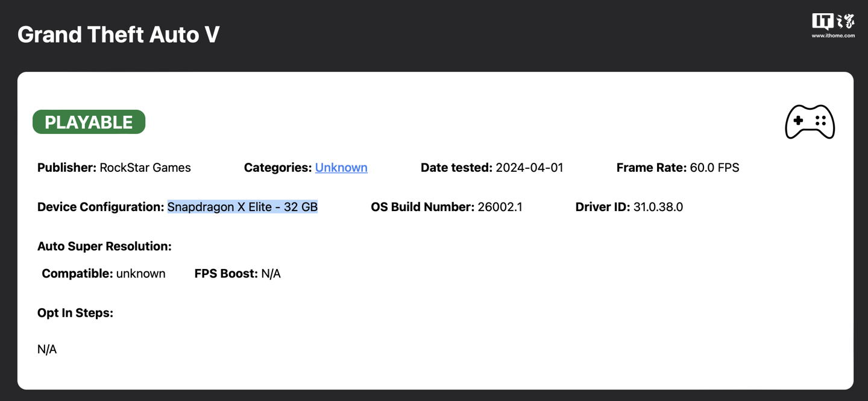Click the Categories label
868x401 pixels.
[x=278, y=168]
